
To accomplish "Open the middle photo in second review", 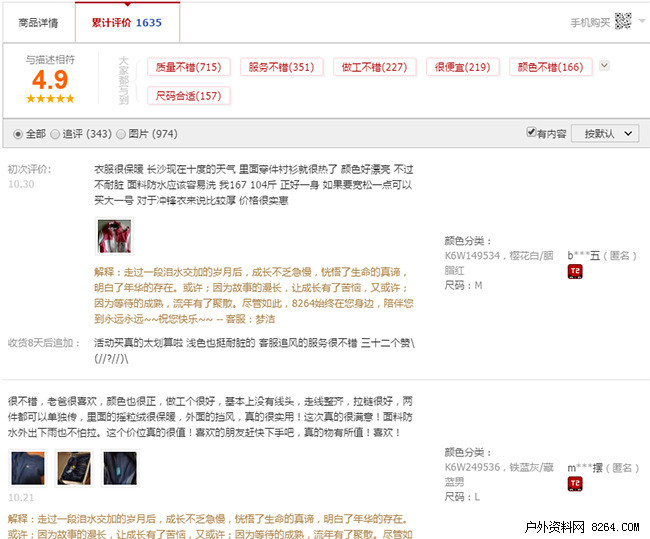I will [x=72, y=468].
